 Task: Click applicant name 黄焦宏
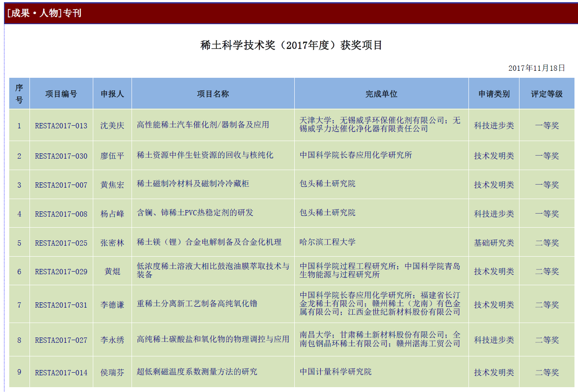pos(112,185)
